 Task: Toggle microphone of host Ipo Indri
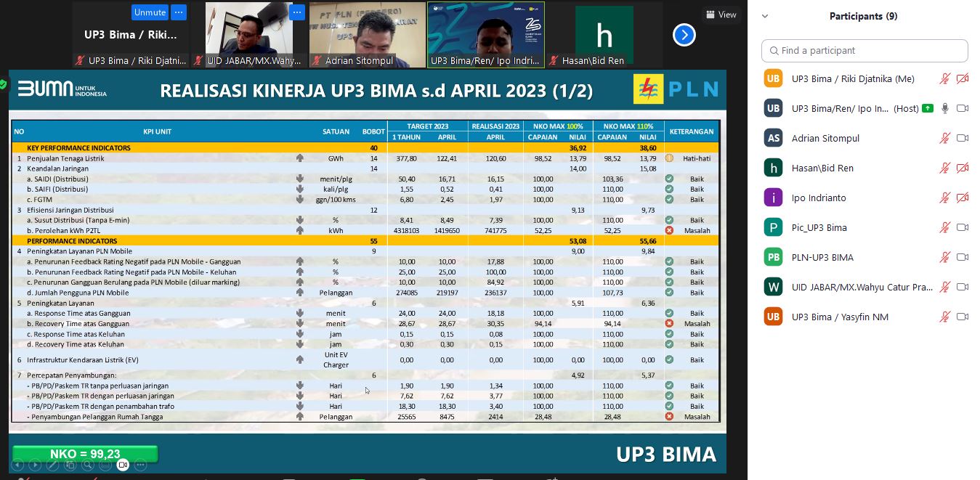coord(945,108)
